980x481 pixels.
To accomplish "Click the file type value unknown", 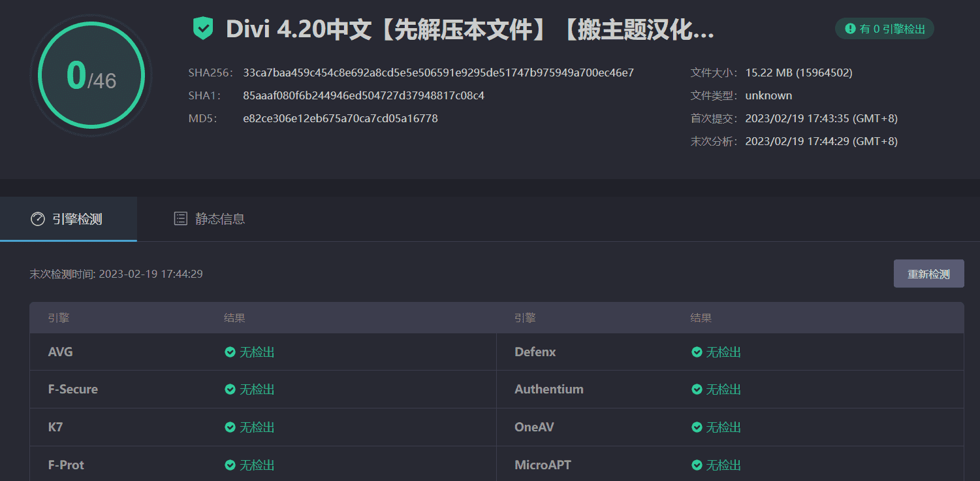I will (768, 95).
